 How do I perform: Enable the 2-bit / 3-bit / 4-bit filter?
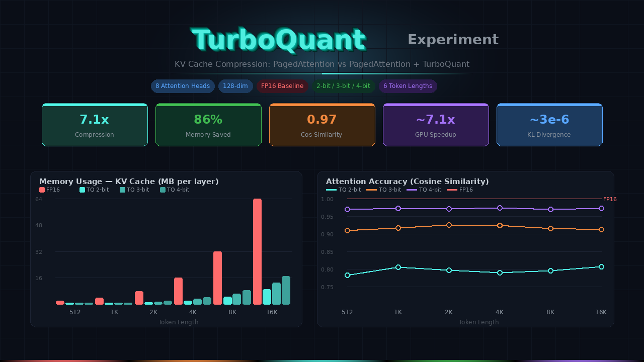[x=344, y=86]
